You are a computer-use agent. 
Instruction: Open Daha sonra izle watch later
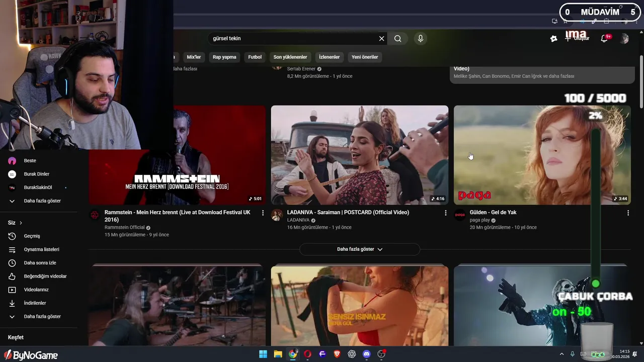39,263
